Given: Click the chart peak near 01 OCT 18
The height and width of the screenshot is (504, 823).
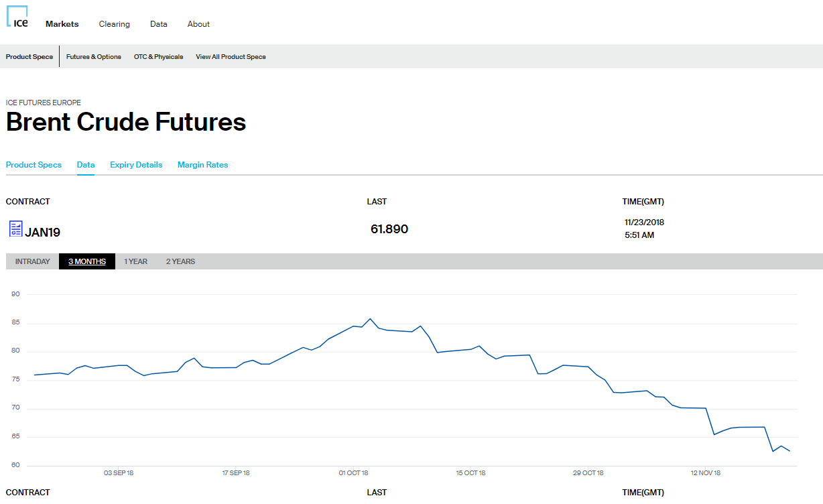Looking at the screenshot, I should [x=370, y=319].
